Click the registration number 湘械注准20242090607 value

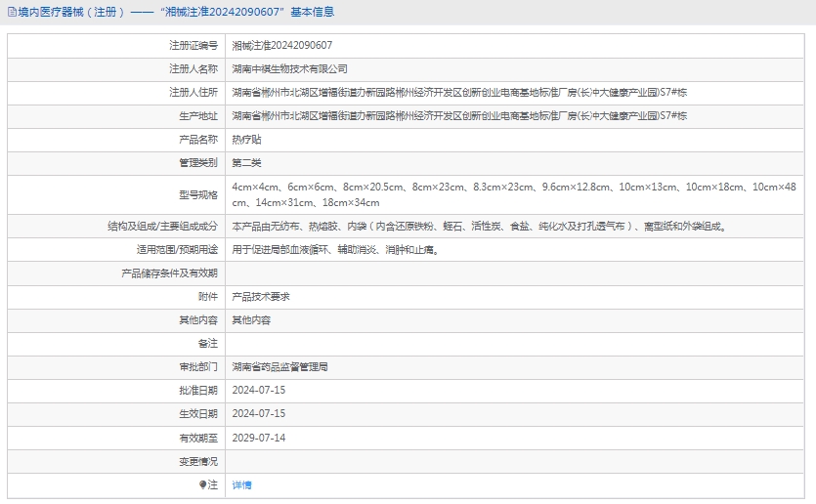(x=281, y=45)
